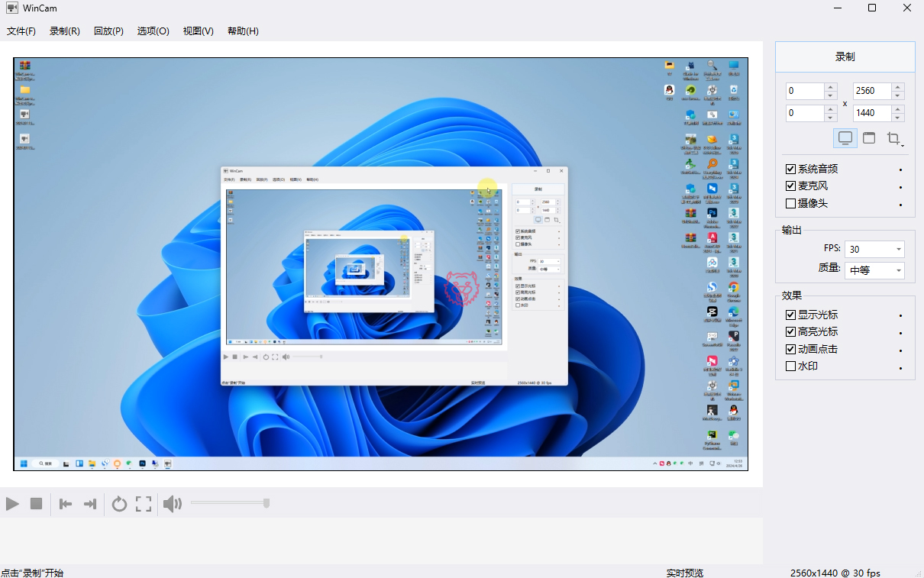This screenshot has width=924, height=578.
Task: Uncheck the 麦克风 checkbox
Action: point(791,186)
